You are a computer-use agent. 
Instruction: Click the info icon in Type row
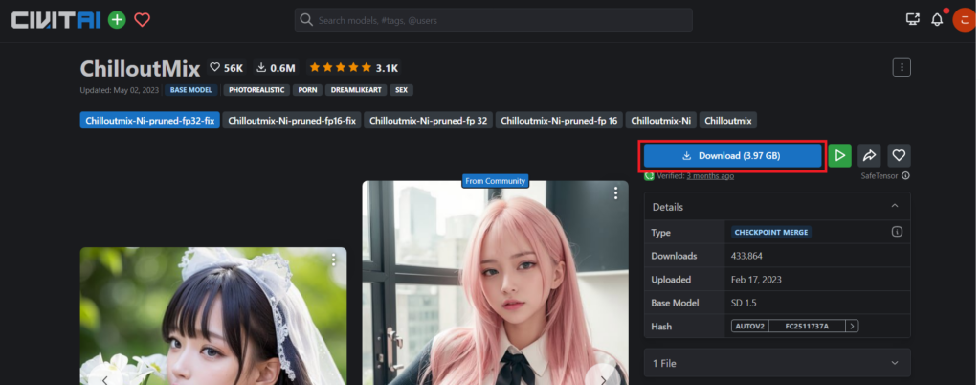pos(897,233)
